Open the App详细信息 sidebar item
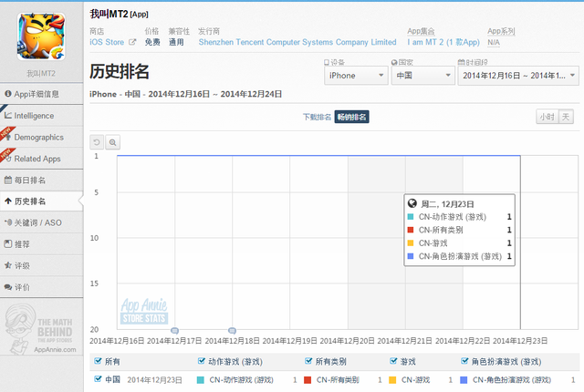 tap(41, 94)
